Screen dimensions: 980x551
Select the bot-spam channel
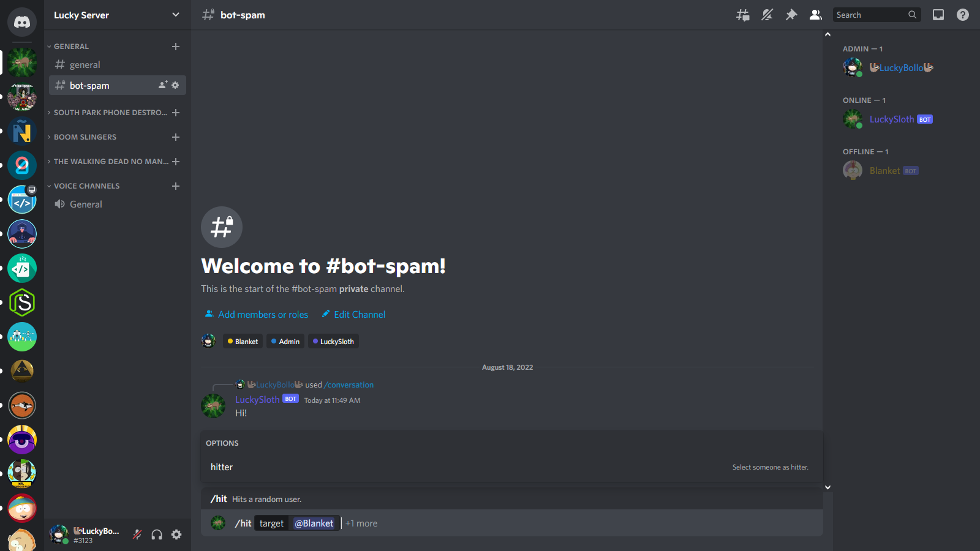pyautogui.click(x=118, y=86)
